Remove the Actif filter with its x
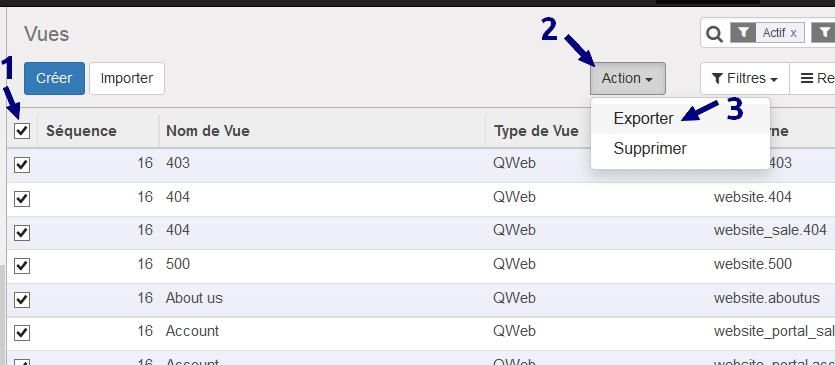This screenshot has width=835, height=365. click(x=793, y=33)
